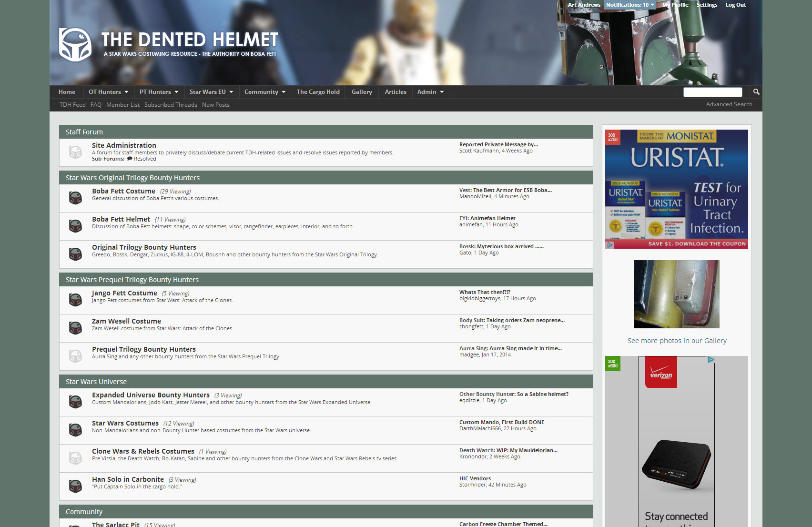812x527 pixels.
Task: Open the Boba Fett Costume forum title
Action: [123, 191]
